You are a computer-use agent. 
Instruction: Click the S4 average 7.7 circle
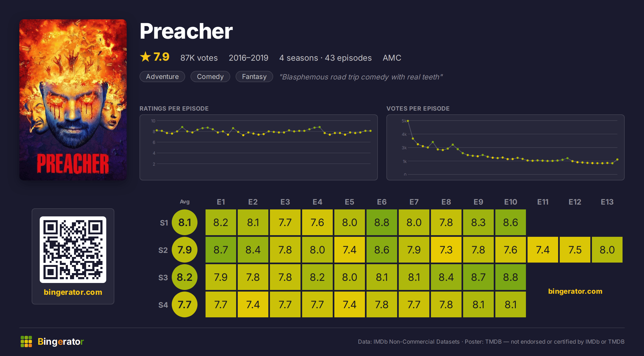(185, 304)
